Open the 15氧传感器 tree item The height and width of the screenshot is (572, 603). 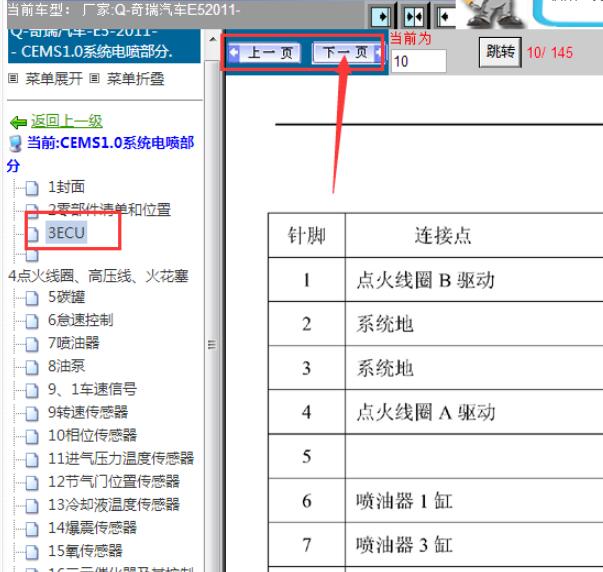tap(85, 551)
